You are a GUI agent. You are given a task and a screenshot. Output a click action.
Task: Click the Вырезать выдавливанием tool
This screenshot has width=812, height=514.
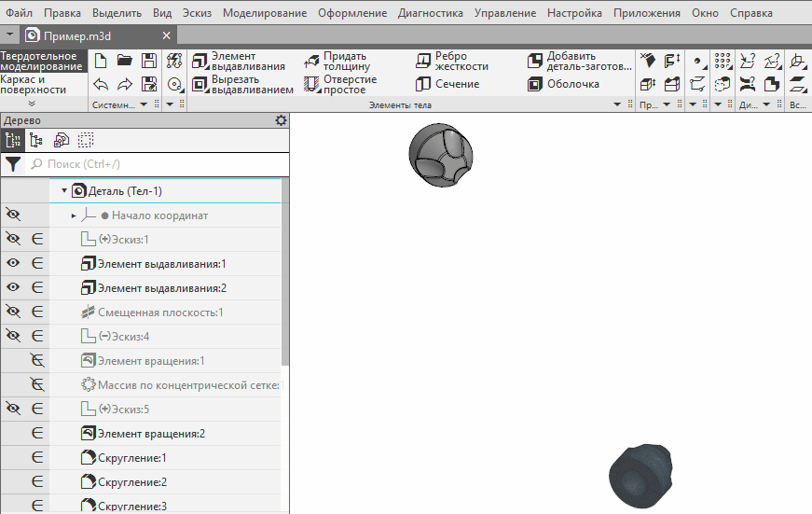[242, 84]
